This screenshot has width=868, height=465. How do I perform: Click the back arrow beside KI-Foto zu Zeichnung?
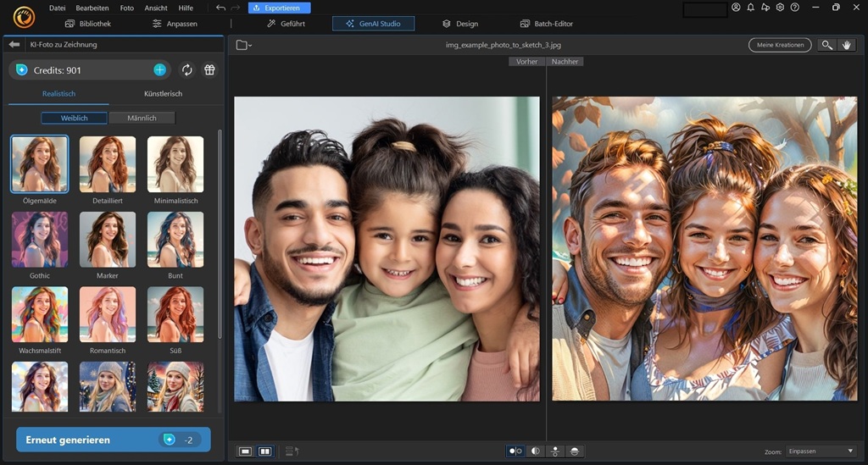tap(14, 45)
